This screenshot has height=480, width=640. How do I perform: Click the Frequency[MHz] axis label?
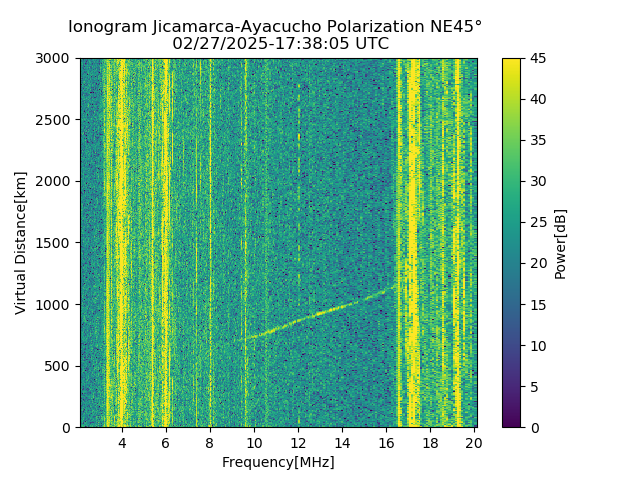[x=278, y=462]
